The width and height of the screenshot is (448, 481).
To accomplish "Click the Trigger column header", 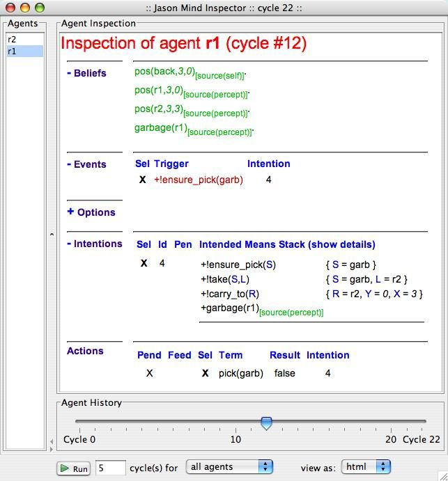I will click(x=171, y=164).
